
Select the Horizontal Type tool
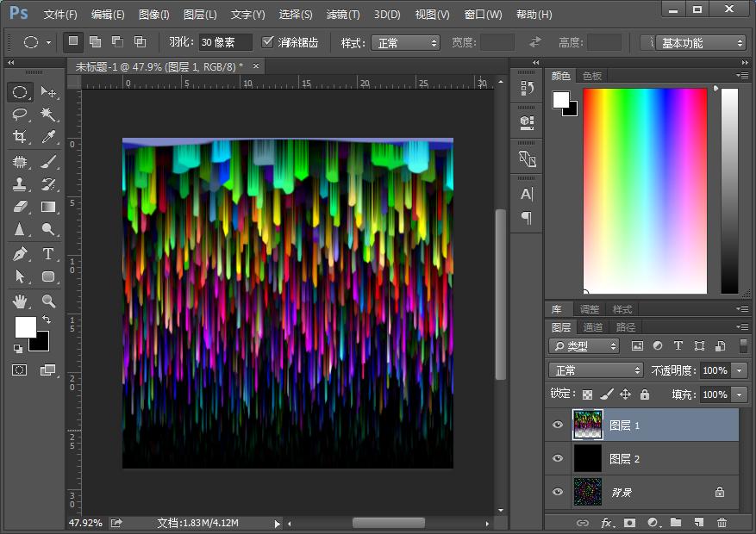pos(48,254)
